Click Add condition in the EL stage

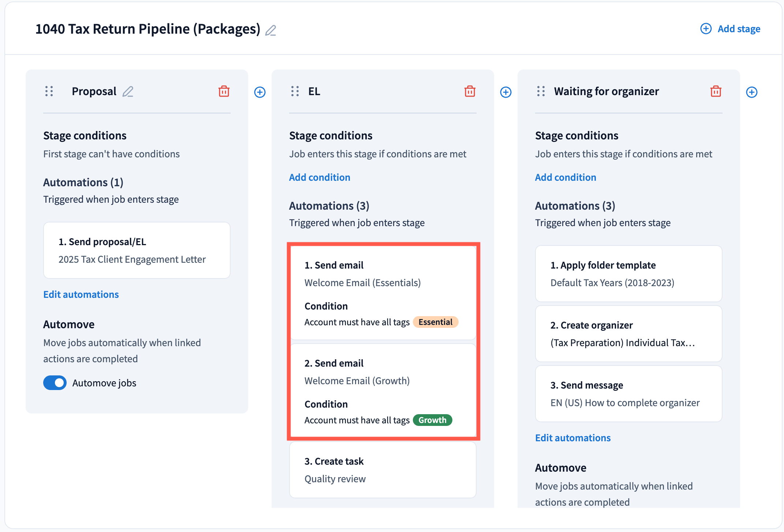tap(320, 177)
